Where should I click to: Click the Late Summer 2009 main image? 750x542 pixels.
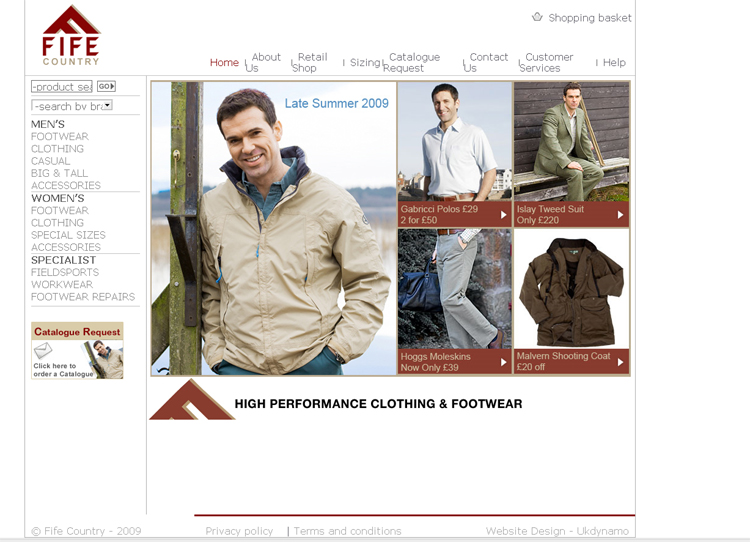pos(274,228)
